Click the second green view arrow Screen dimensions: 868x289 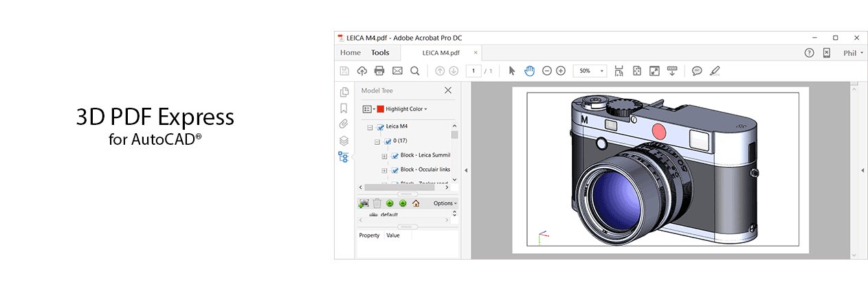[x=403, y=203]
